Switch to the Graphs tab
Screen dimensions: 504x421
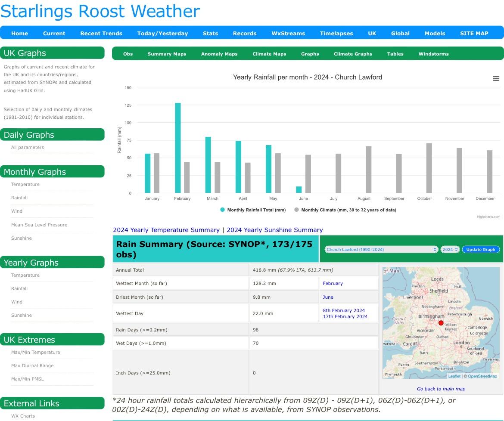pyautogui.click(x=310, y=54)
